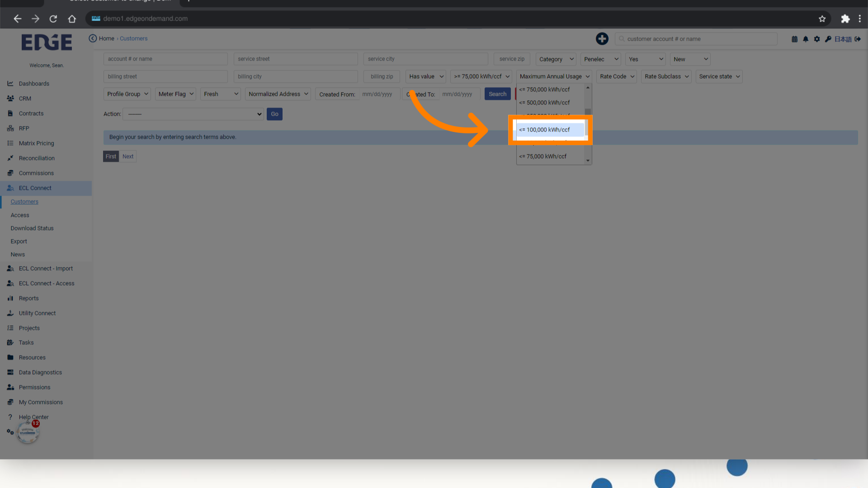The image size is (868, 488).
Task: Open the Category dropdown
Action: coord(556,59)
